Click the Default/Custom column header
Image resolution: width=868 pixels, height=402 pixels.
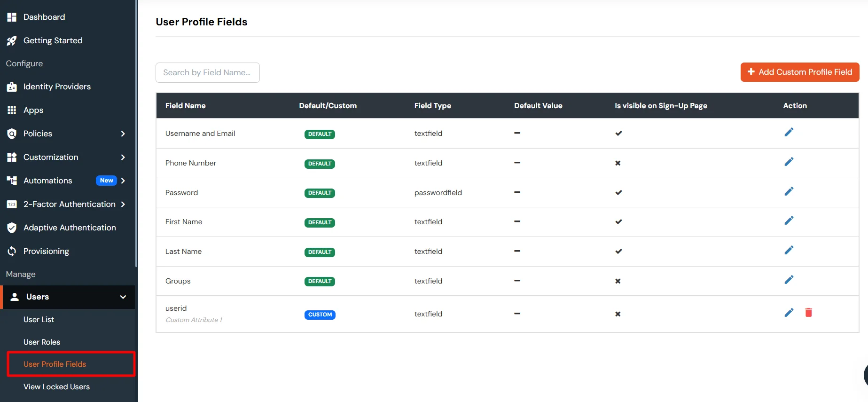(x=328, y=106)
